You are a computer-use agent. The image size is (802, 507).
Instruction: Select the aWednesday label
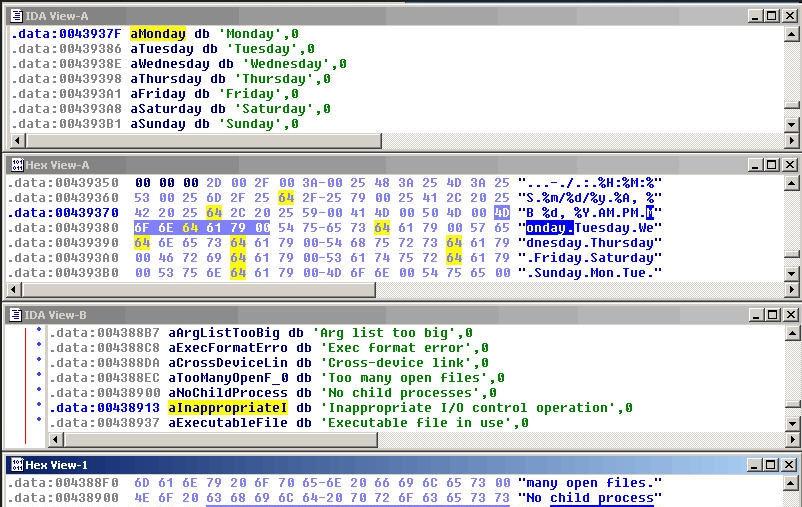[170, 64]
